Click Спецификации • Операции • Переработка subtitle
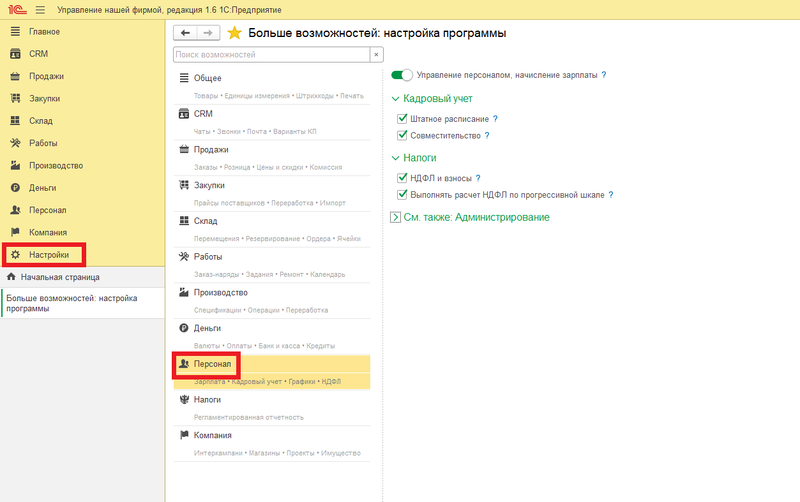800x502 pixels. click(261, 310)
